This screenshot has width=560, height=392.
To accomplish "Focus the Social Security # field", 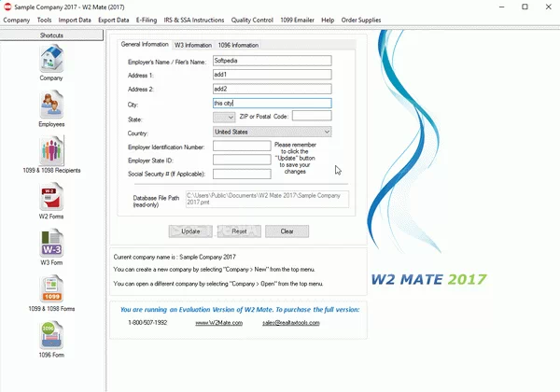I will point(242,174).
